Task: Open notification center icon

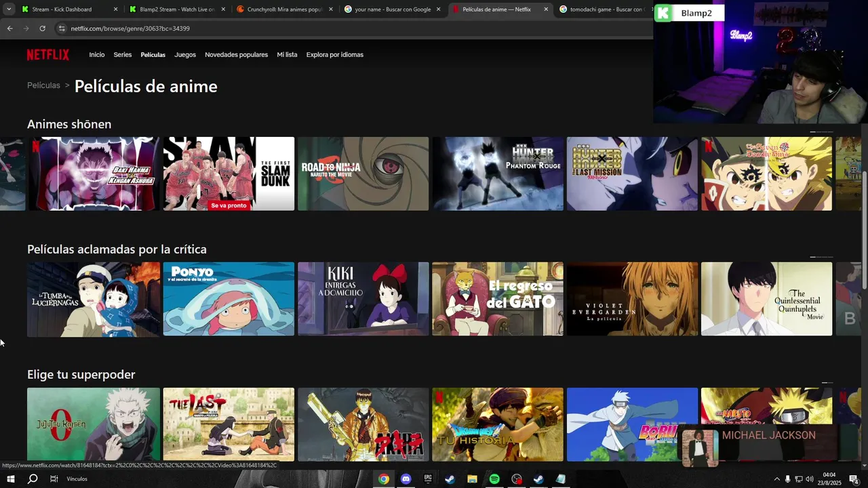Action: 854,479
